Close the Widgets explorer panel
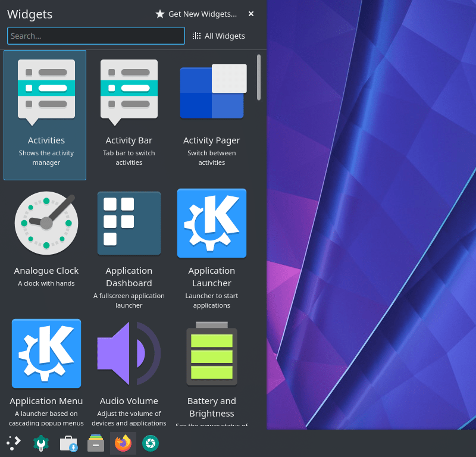The width and height of the screenshot is (476, 457). coord(250,14)
